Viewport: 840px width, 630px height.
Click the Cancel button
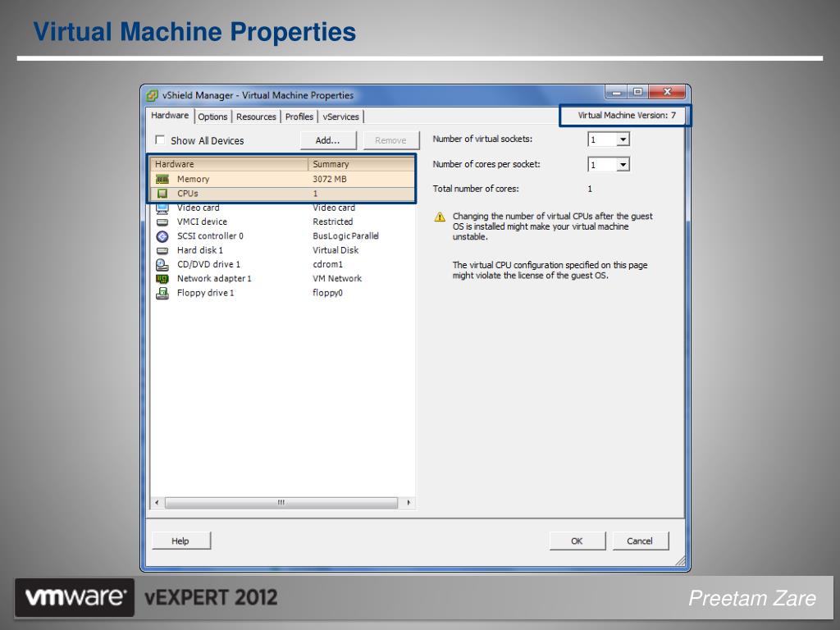coord(640,541)
